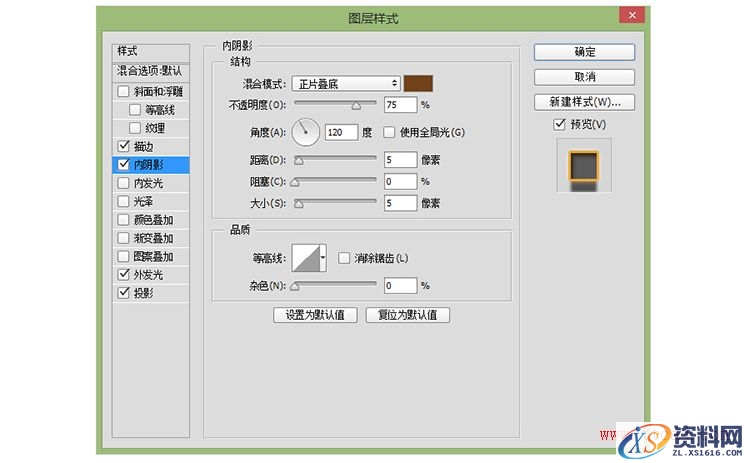Enable the 渐变叠加 checkbox
The image size is (750, 463).
(123, 238)
